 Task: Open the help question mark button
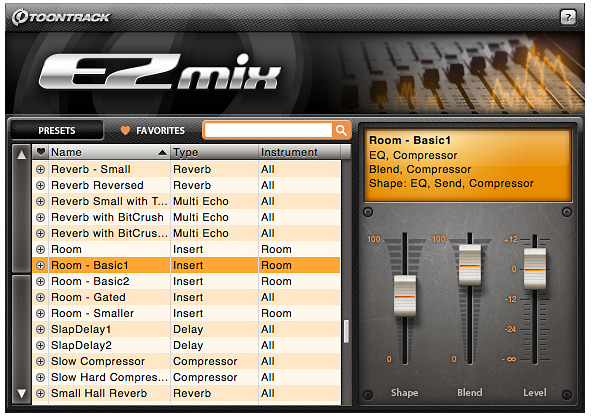tap(568, 17)
